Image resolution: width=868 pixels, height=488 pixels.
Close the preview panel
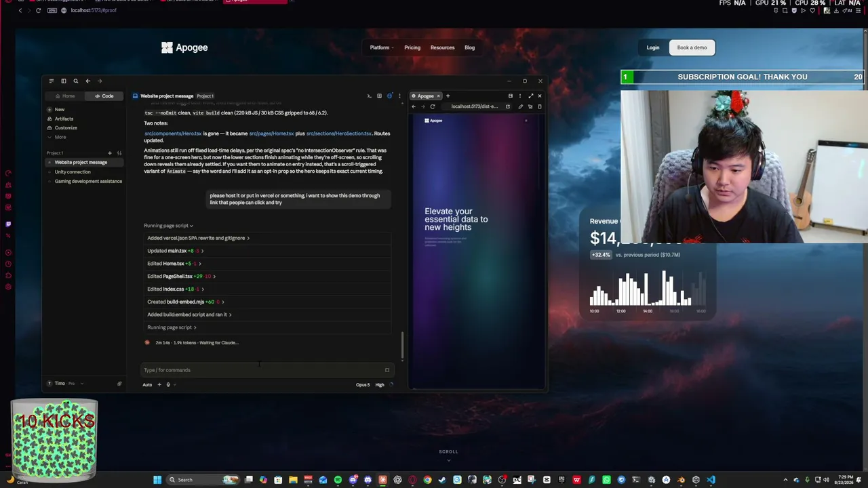pyautogui.click(x=539, y=96)
